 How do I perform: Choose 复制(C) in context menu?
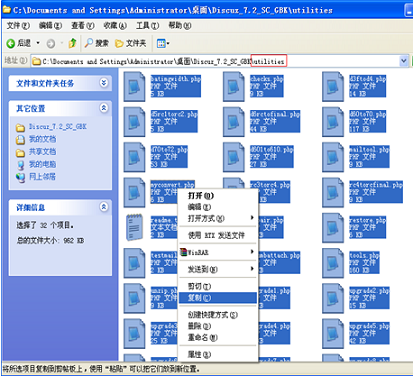pos(218,298)
